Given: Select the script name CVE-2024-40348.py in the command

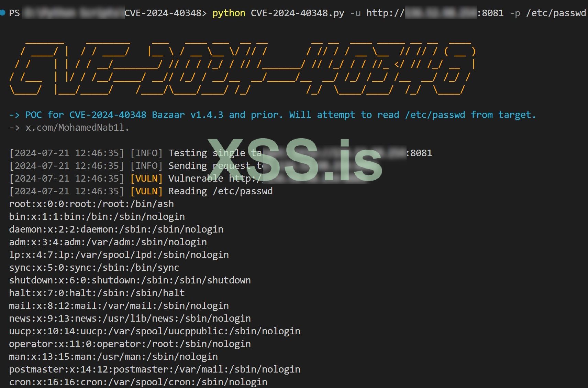Looking at the screenshot, I should 297,13.
